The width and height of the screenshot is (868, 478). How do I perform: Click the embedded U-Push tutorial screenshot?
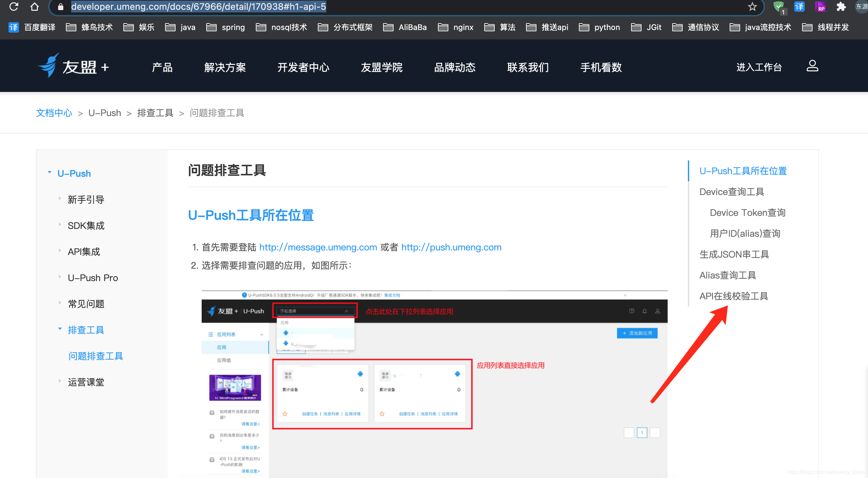click(434, 384)
